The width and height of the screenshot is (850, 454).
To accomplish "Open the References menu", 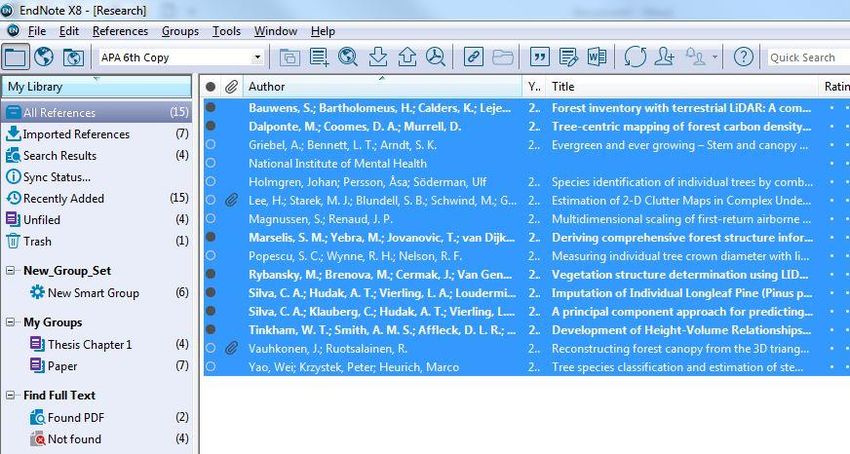I will click(120, 31).
